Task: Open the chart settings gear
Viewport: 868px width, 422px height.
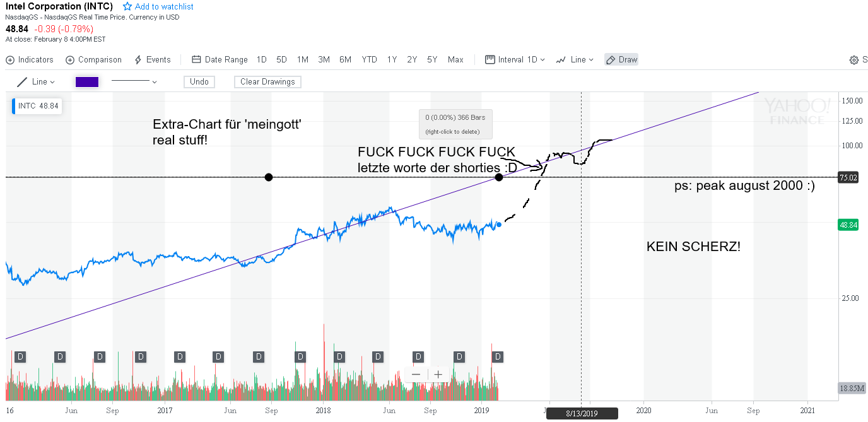Action: pos(853,59)
